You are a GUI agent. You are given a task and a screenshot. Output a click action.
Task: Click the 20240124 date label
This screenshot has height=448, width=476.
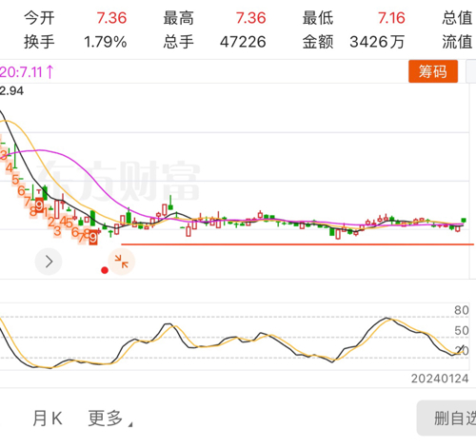click(x=440, y=379)
